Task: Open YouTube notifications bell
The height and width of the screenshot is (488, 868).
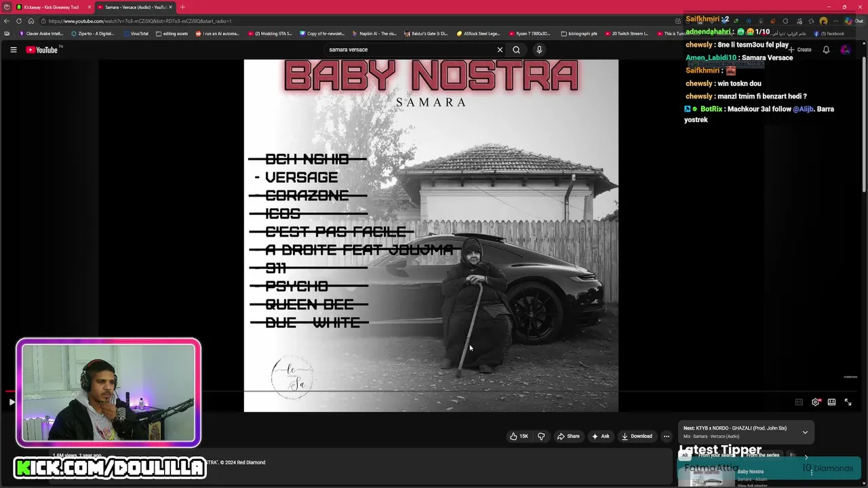Action: coord(826,49)
